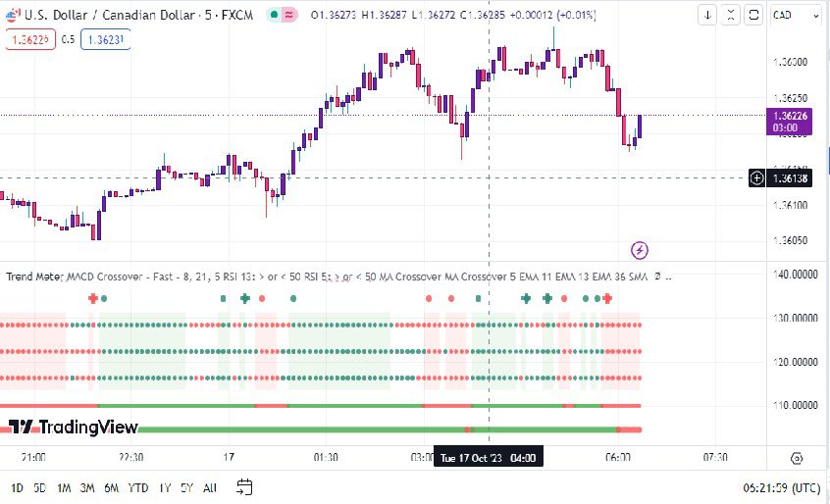Open the go-to-date calendar icon
This screenshot has width=830, height=504.
[244, 487]
